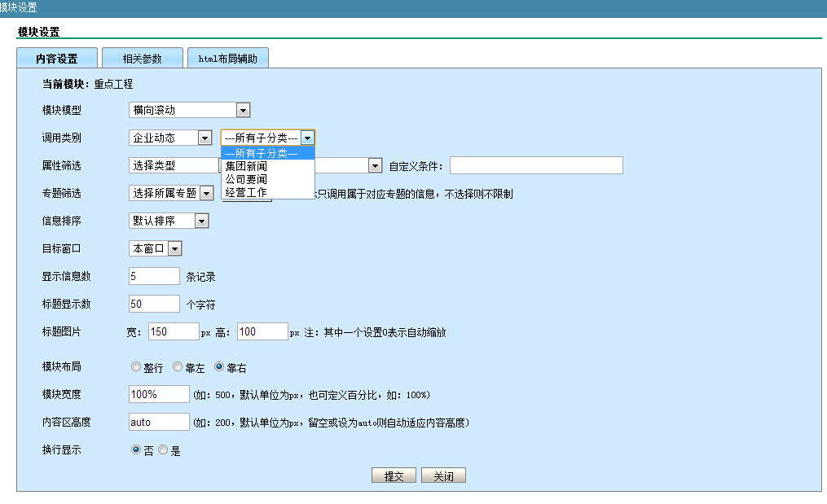
Task: Open the 企业动态 category dropdown
Action: tap(170, 138)
